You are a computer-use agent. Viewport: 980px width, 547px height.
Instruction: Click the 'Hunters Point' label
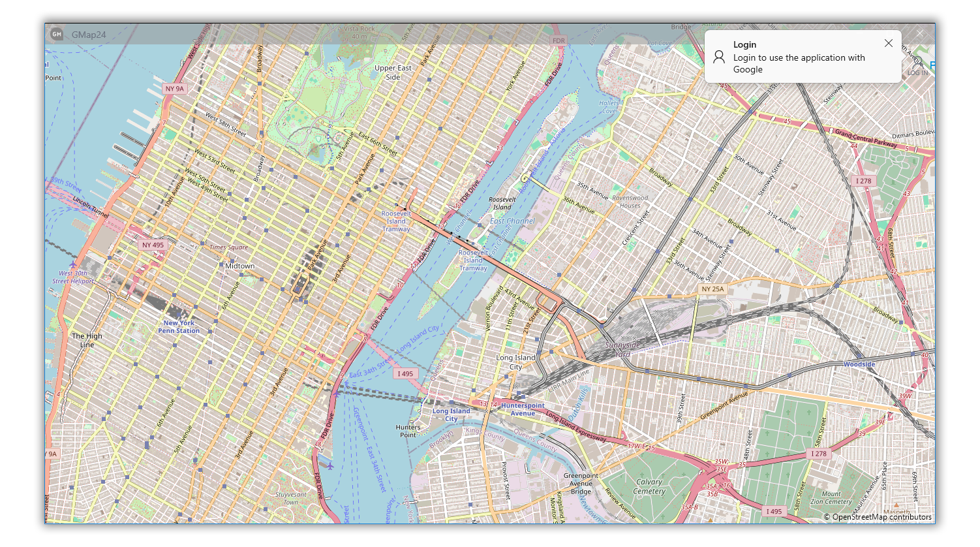pyautogui.click(x=408, y=431)
